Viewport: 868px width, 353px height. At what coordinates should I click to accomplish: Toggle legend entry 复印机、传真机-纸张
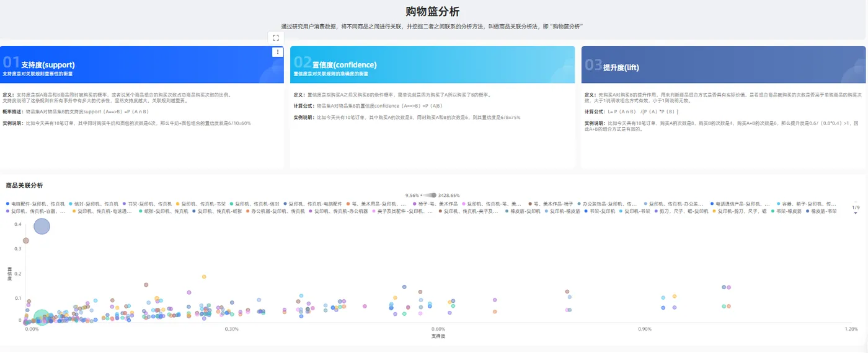217,212
